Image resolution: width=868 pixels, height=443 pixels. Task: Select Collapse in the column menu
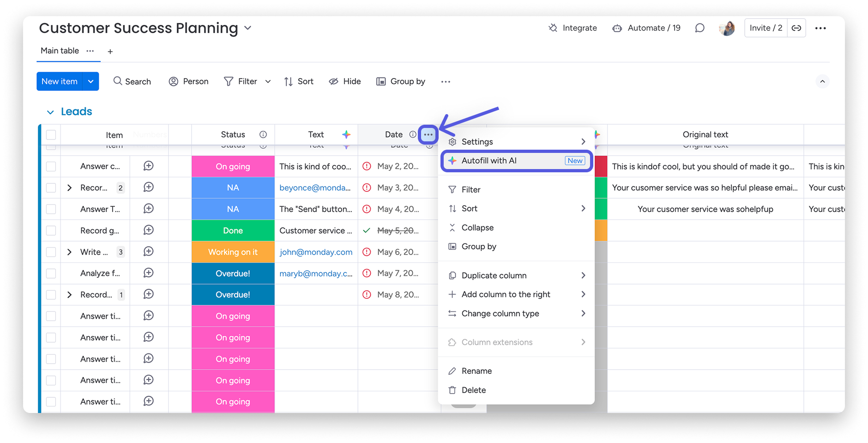[517, 228]
